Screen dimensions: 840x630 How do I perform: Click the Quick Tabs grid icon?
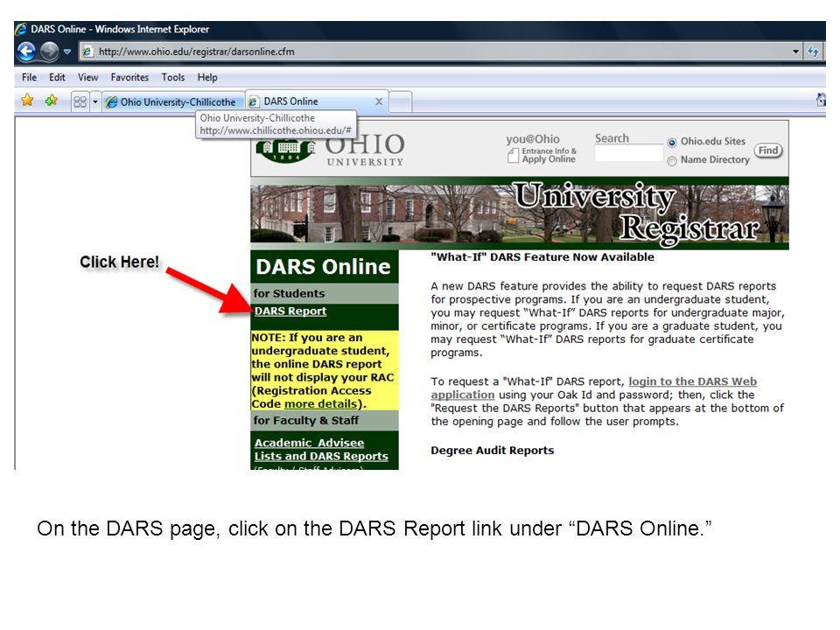click(80, 101)
